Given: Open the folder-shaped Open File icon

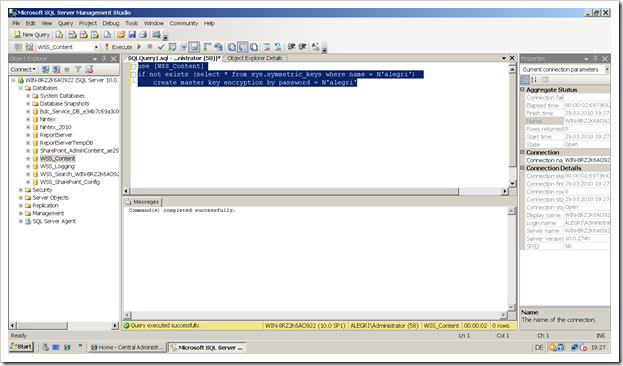Looking at the screenshot, I should (121, 35).
